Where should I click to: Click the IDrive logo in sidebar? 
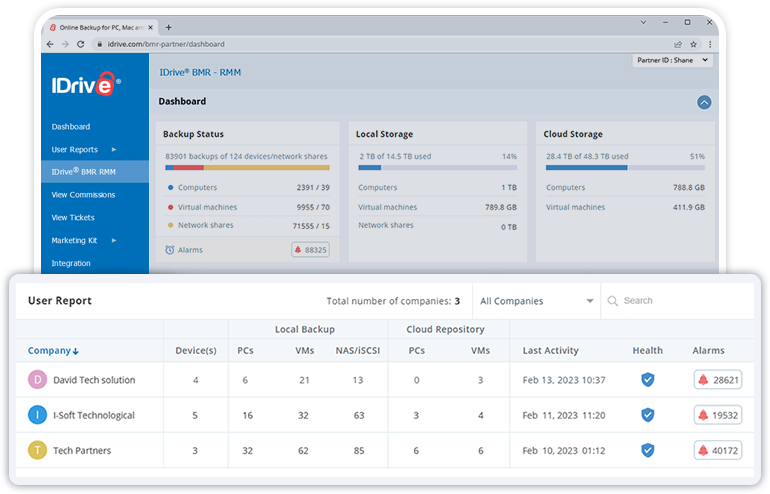pyautogui.click(x=86, y=85)
